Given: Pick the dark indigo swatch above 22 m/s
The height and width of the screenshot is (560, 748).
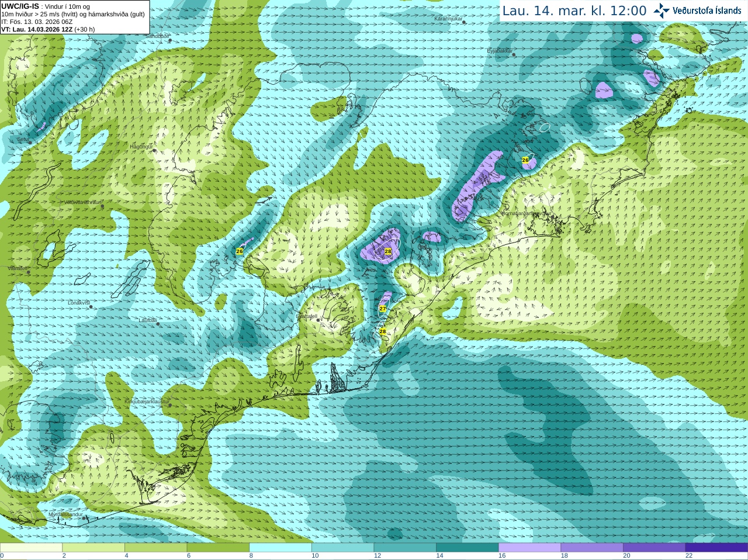Looking at the screenshot, I should [717, 547].
